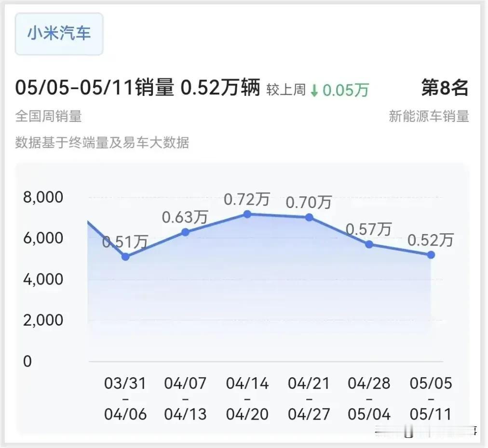Click the 0 y-axis label
Image resolution: width=488 pixels, height=448 pixels.
(27, 361)
